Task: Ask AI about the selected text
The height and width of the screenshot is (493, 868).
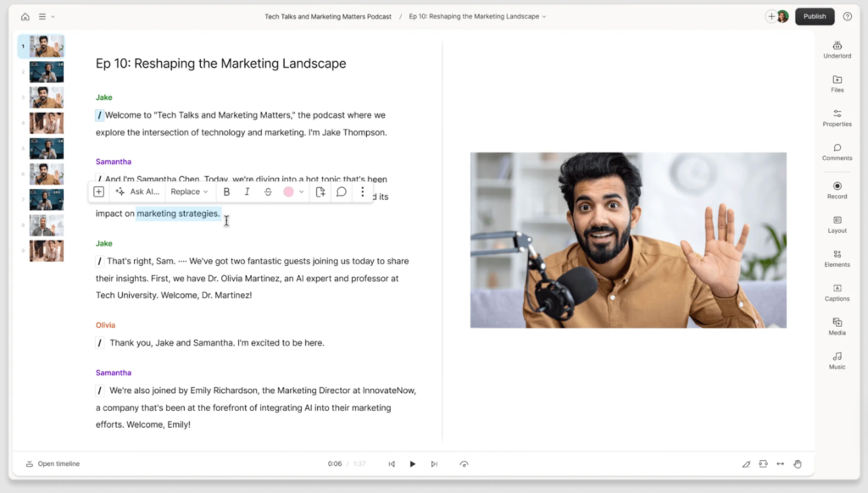Action: coord(137,192)
